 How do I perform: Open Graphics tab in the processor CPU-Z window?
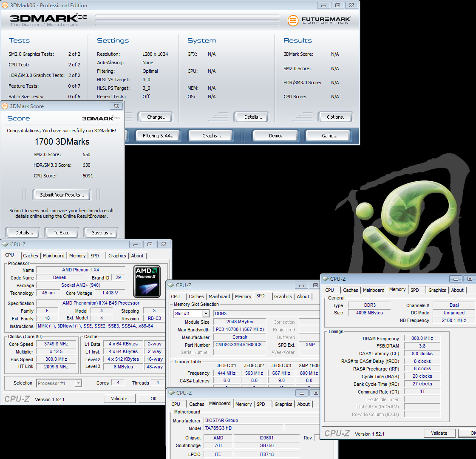(117, 256)
